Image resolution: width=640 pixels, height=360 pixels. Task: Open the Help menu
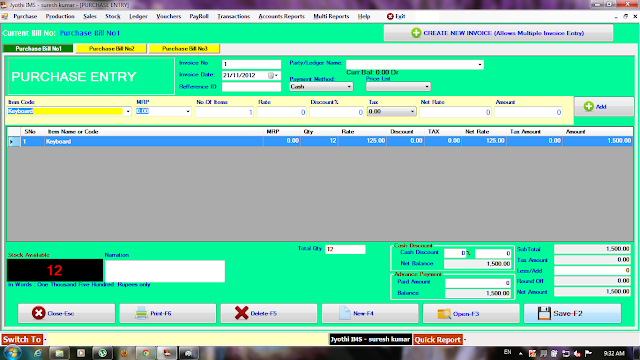coord(364,16)
